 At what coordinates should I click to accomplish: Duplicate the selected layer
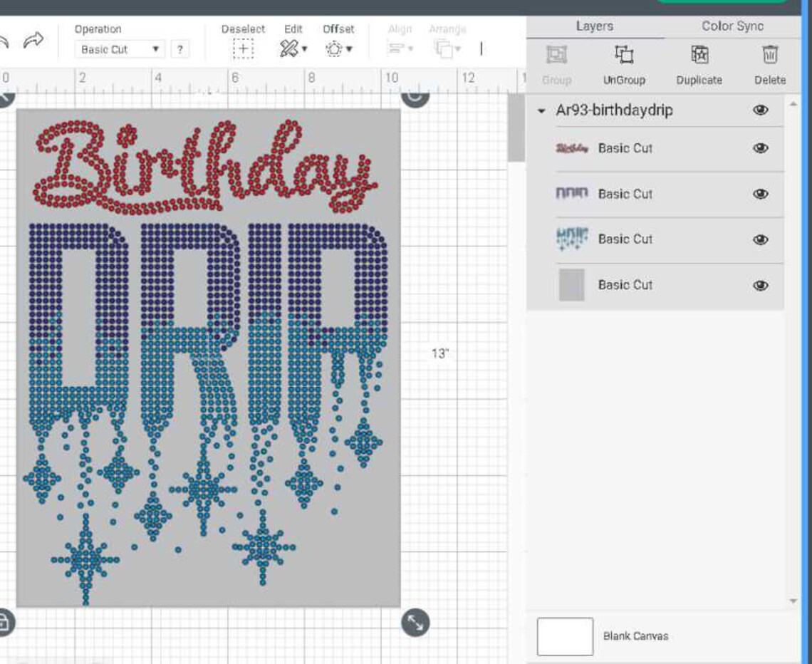tap(699, 53)
